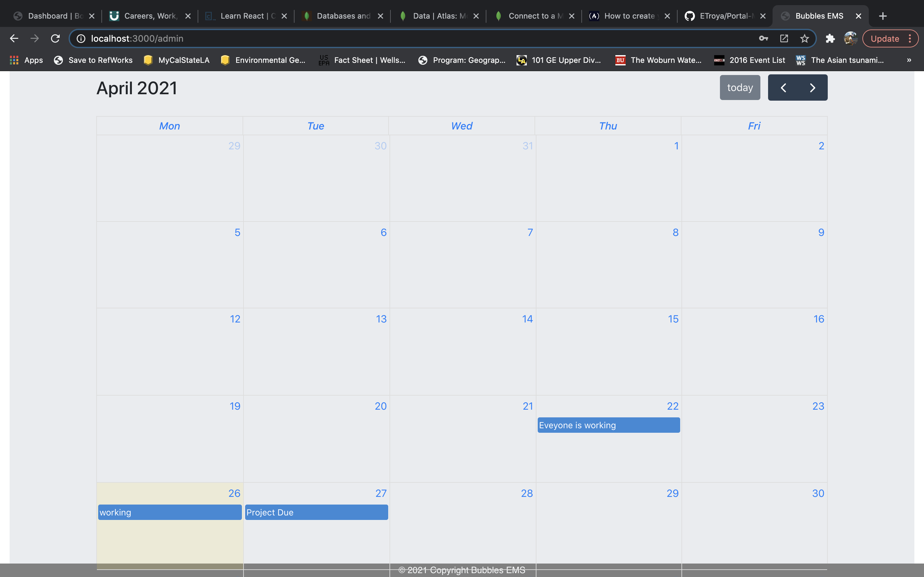Screen dimensions: 924x577
Task: Switch to Learn React tab
Action: [243, 16]
